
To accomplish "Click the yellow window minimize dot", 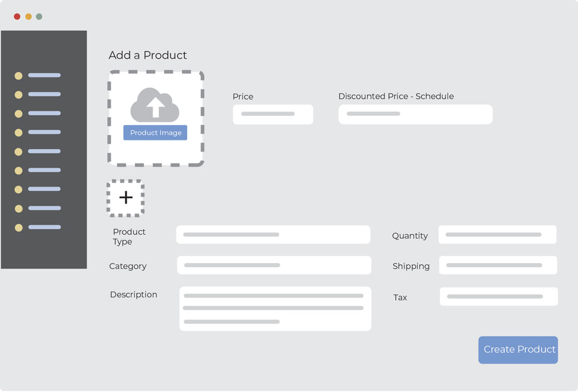I will pos(28,17).
